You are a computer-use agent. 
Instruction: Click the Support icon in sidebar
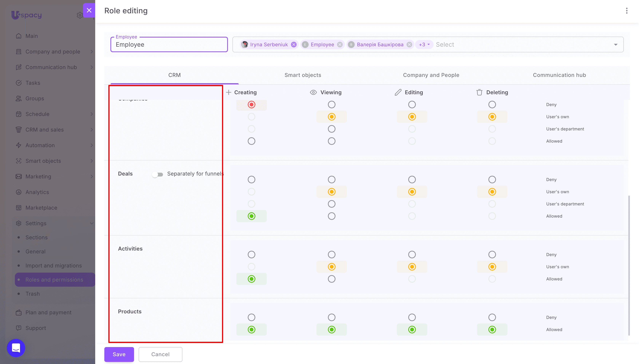(19, 328)
